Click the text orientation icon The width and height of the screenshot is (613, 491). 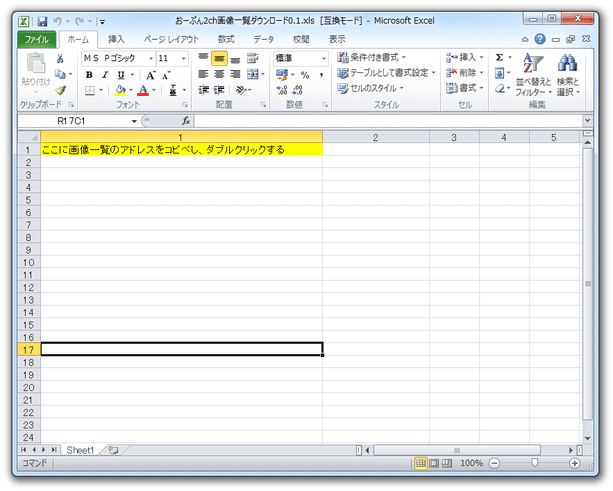pos(241,90)
